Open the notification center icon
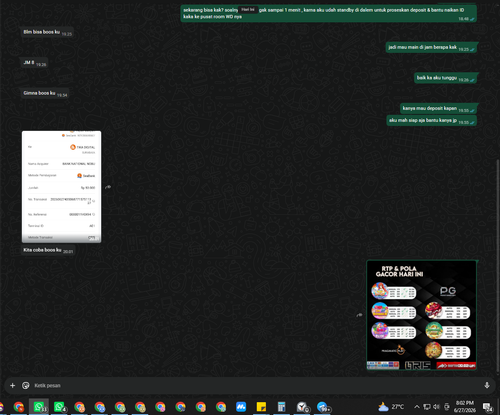This screenshot has width=500, height=415. [x=488, y=407]
